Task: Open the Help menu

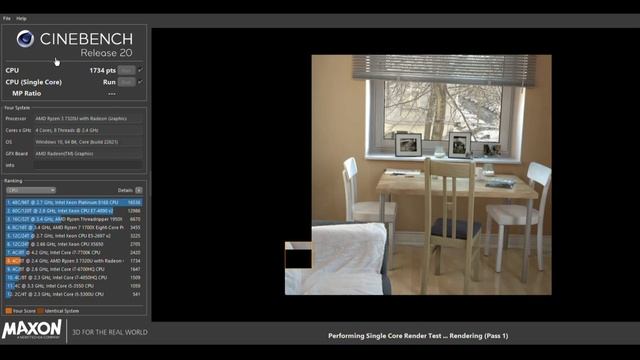Action: [x=21, y=18]
